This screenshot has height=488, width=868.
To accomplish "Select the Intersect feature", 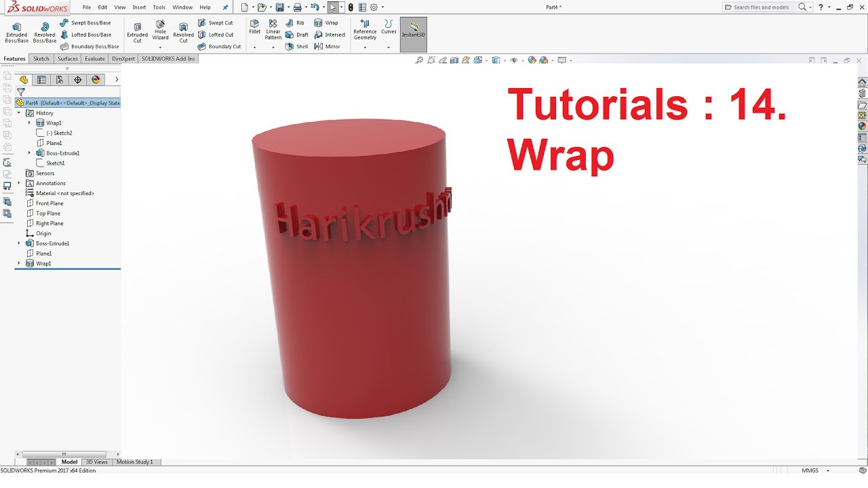I will [330, 35].
